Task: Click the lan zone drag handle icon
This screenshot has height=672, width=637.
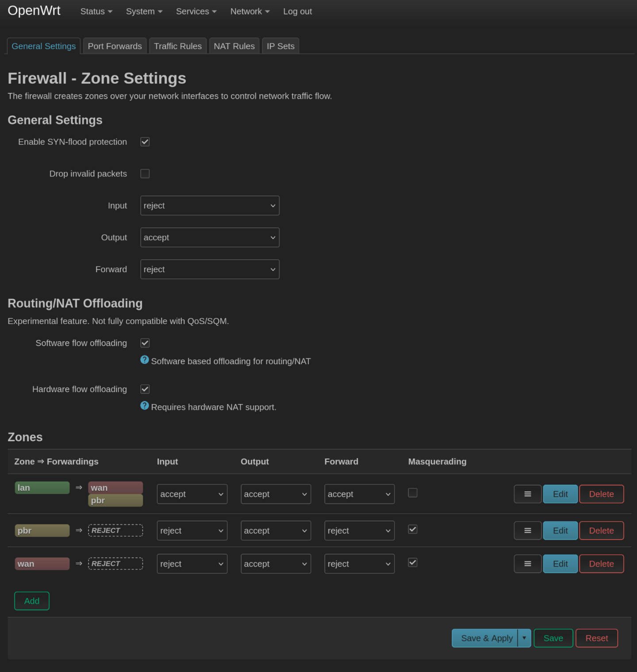Action: (527, 494)
